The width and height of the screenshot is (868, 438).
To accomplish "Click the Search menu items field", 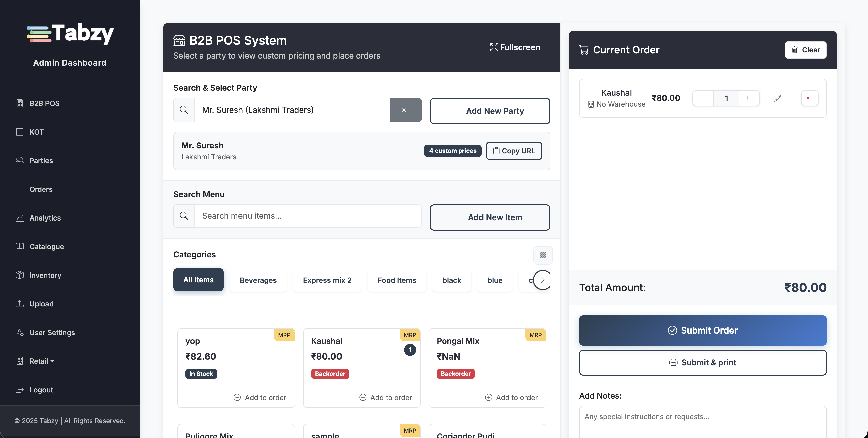I will 307,216.
